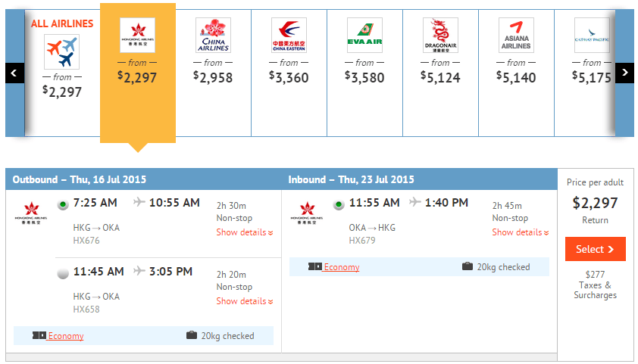Select the China Airlines logo

[213, 36]
